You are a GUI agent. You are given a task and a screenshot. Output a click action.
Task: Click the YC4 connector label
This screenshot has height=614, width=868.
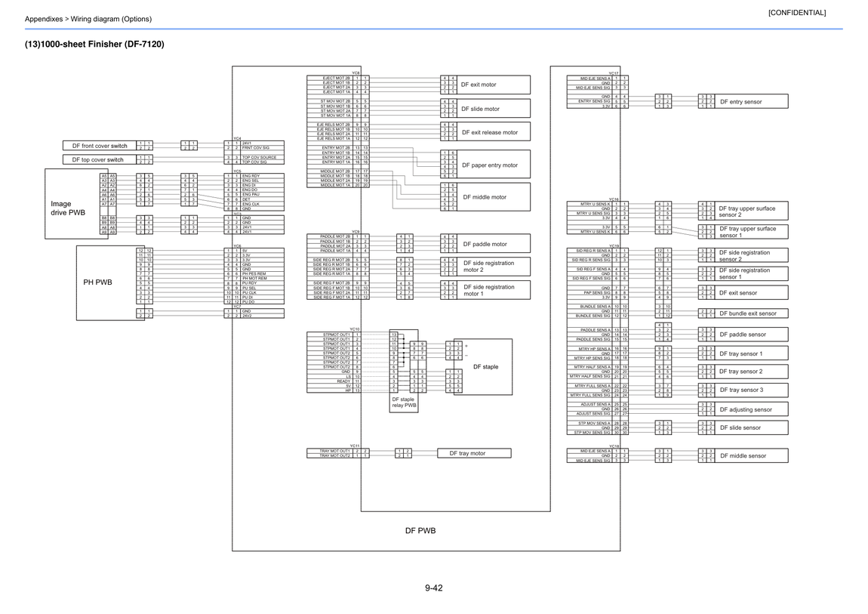(238, 138)
